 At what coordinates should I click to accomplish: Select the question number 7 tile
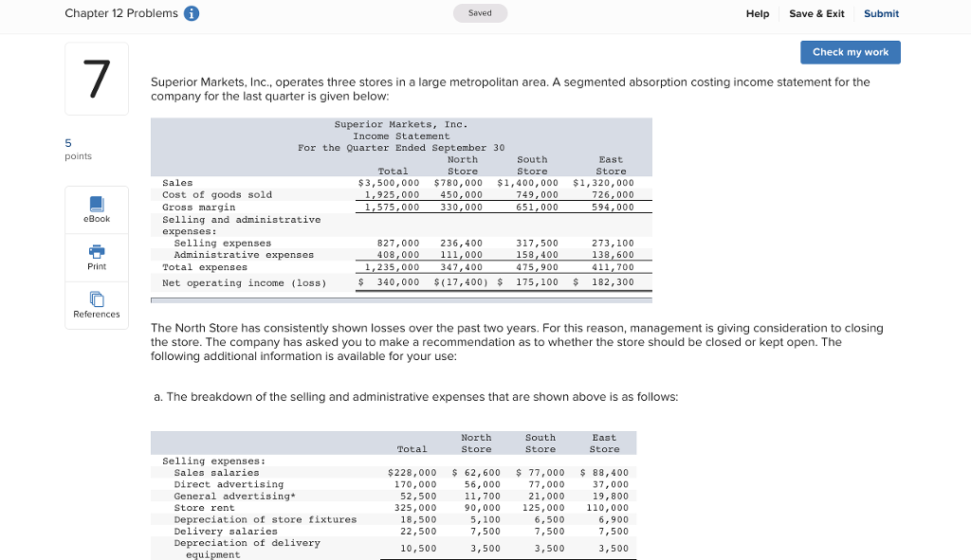pyautogui.click(x=96, y=78)
